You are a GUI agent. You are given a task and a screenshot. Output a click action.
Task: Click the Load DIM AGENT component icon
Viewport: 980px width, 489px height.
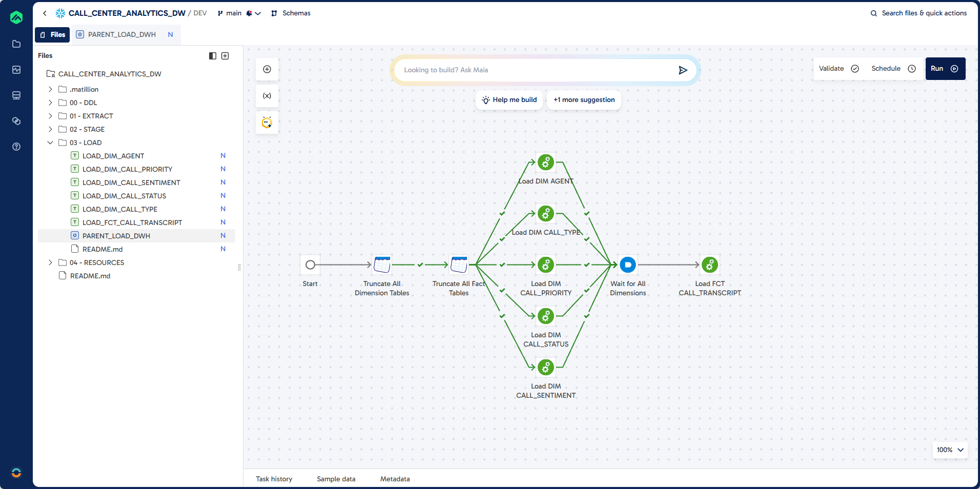(546, 162)
